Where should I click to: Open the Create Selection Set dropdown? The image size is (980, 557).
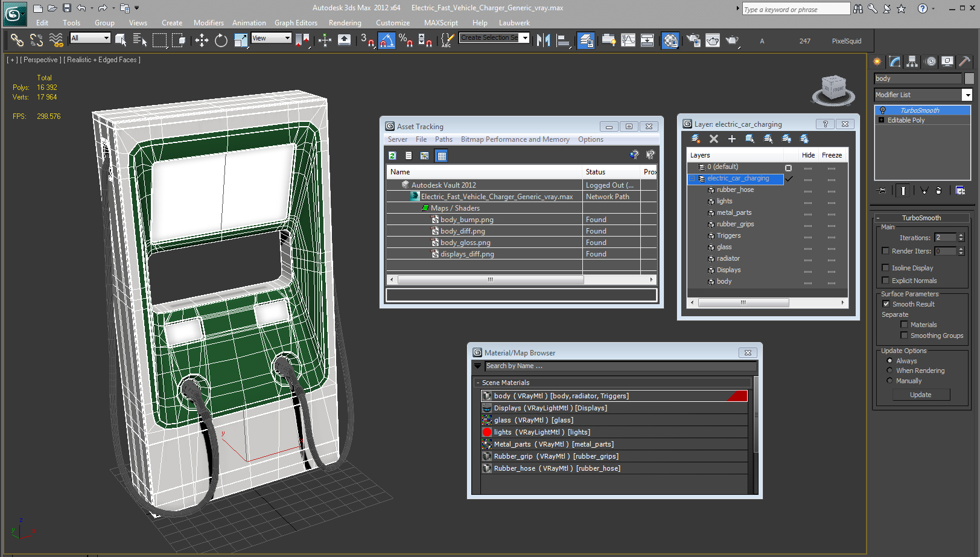pos(525,37)
